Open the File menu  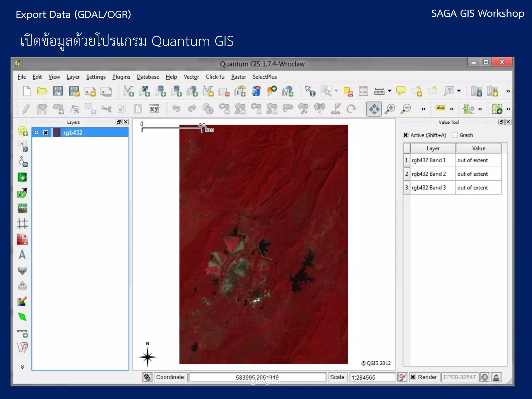point(22,77)
